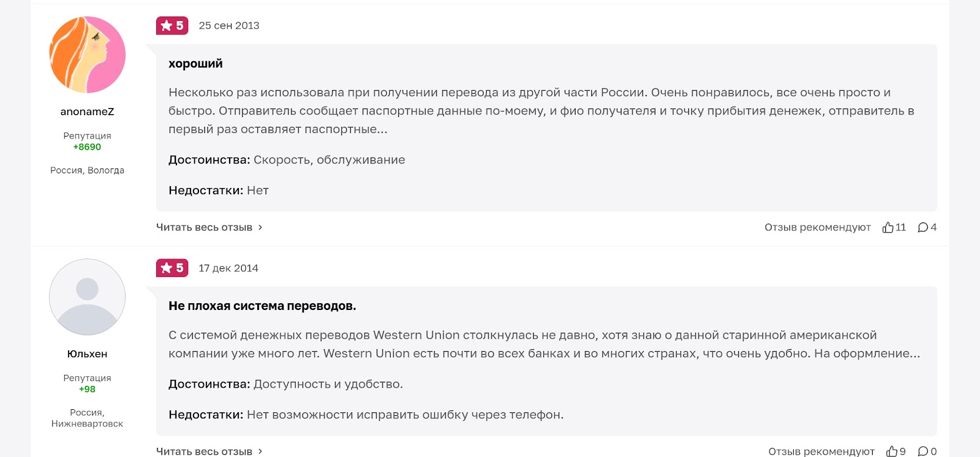Viewport: 980px width, 457px height.
Task: Open review titled "хороший"
Action: coord(195,64)
